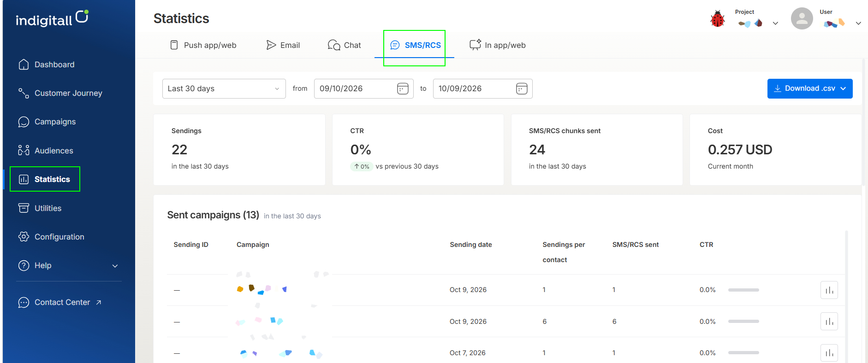Open calendar icon for to date
The width and height of the screenshot is (868, 363).
[522, 88]
